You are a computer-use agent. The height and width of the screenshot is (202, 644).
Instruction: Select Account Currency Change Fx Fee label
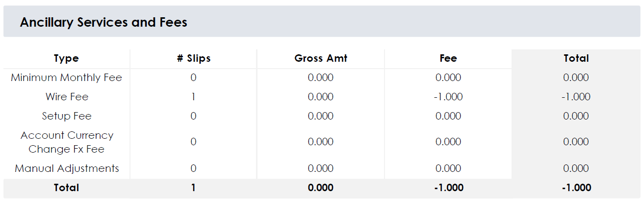pyautogui.click(x=67, y=142)
